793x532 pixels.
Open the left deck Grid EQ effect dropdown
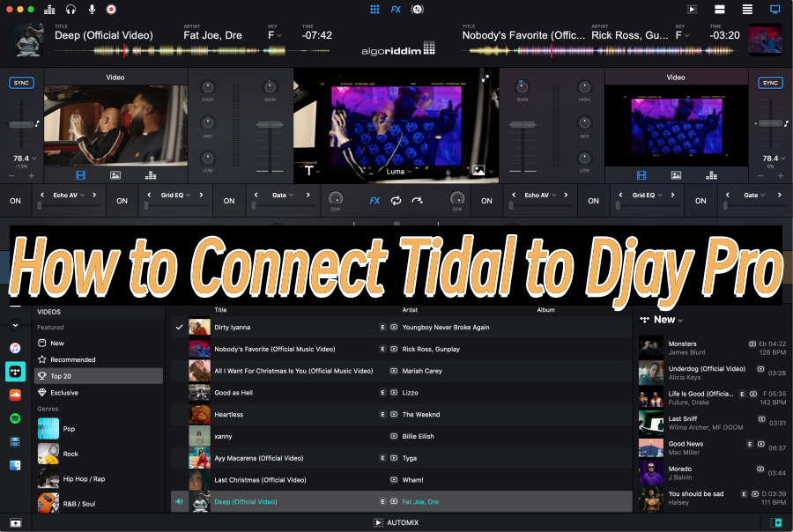(175, 196)
